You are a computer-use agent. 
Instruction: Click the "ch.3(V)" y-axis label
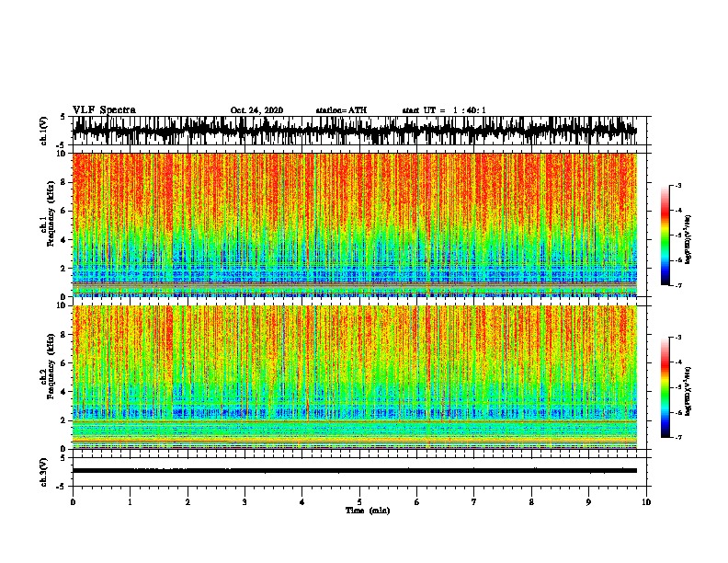[43, 472]
